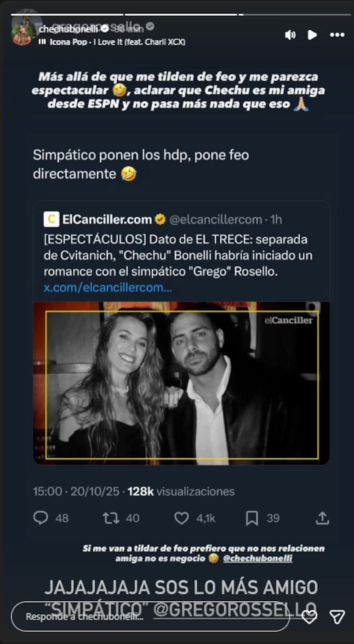Click the retweet icon

point(111,518)
